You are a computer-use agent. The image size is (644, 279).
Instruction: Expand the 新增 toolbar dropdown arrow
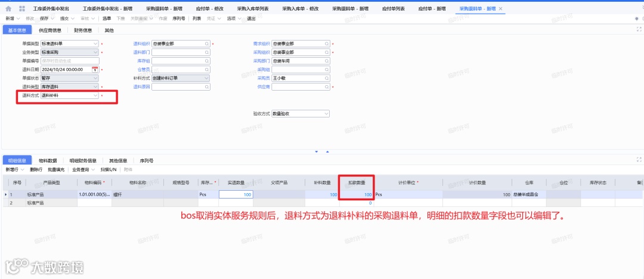pyautogui.click(x=18, y=18)
